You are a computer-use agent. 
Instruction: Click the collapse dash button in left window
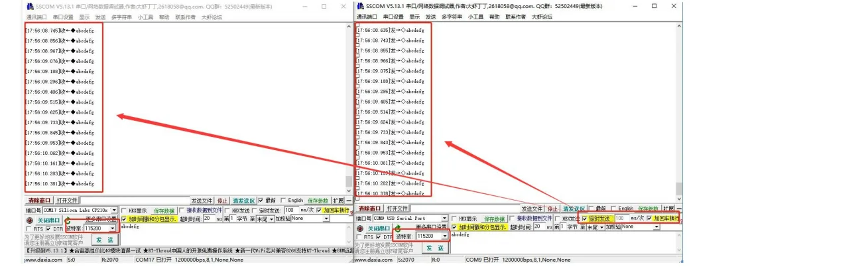(x=349, y=201)
